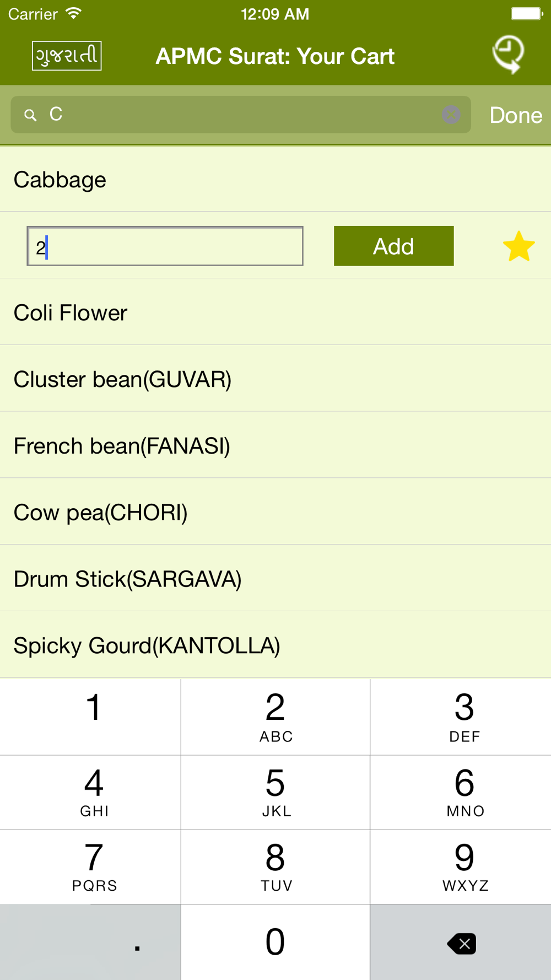
Task: Click inside the search field containing C
Action: 241,115
